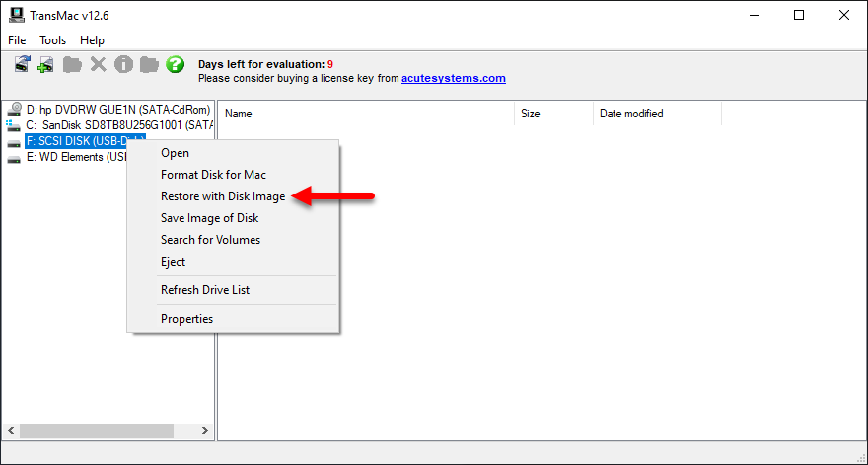Click the green help question mark icon
This screenshot has width=868, height=465.
175,65
